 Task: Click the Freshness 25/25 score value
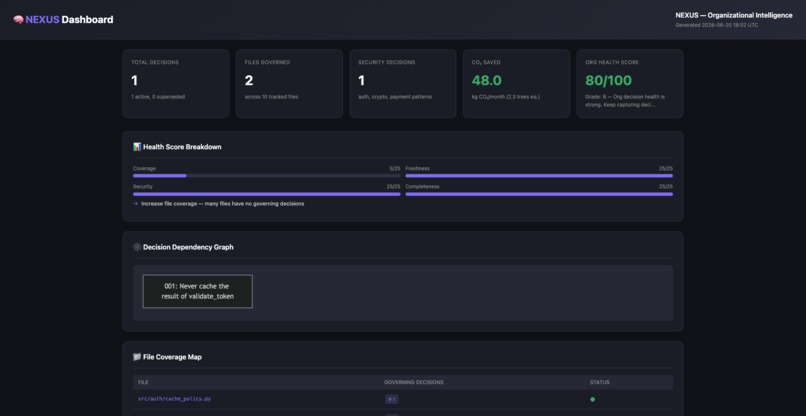(x=666, y=169)
